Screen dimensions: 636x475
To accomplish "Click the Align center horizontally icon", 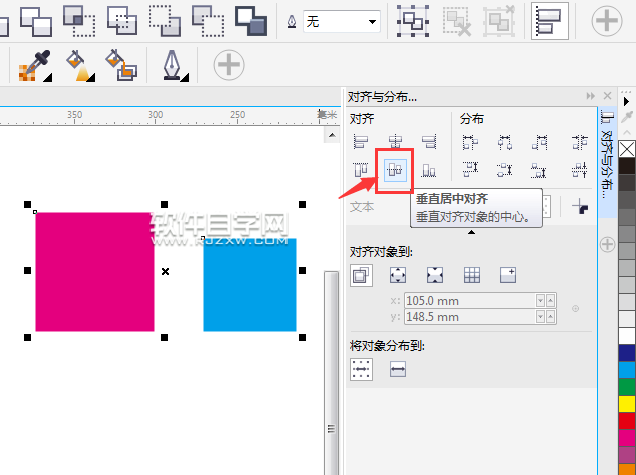I will click(395, 142).
